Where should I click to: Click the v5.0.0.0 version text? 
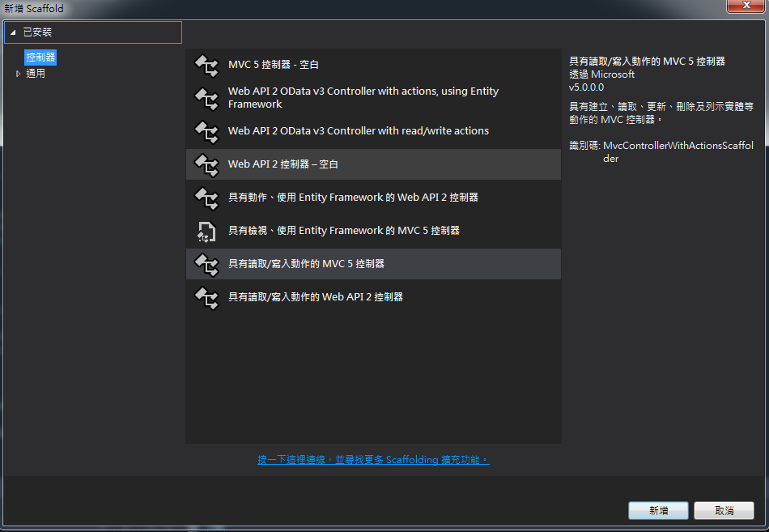tap(586, 87)
